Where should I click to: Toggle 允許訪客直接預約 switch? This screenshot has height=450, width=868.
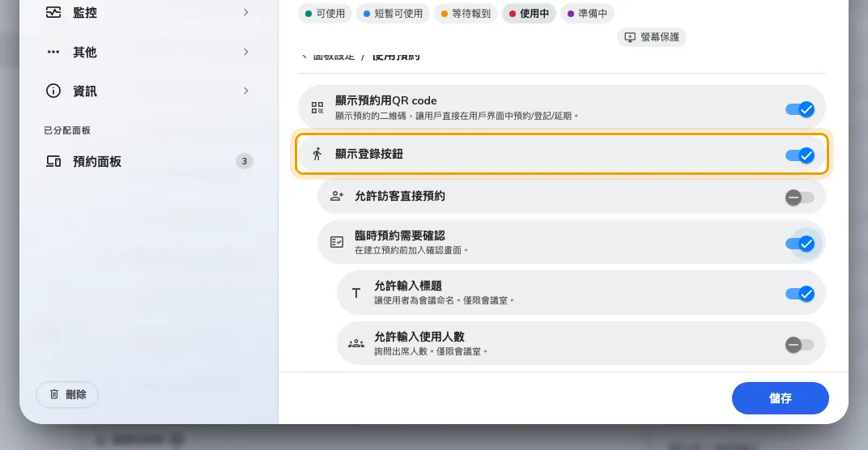coord(800,197)
